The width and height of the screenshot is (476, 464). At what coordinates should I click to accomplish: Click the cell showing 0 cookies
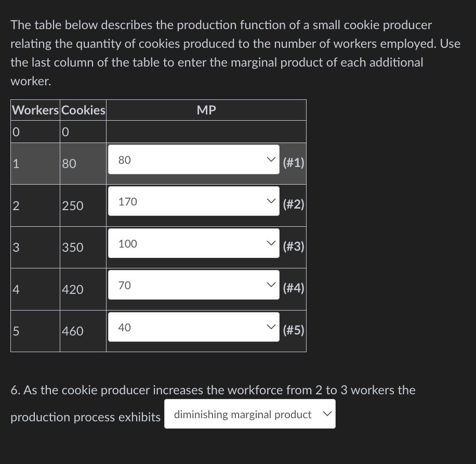click(x=83, y=132)
